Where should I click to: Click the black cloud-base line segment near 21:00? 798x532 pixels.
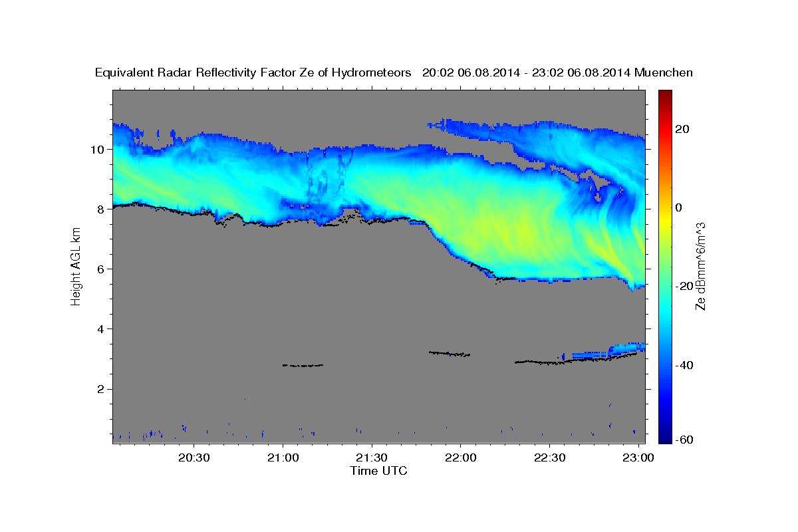point(303,365)
